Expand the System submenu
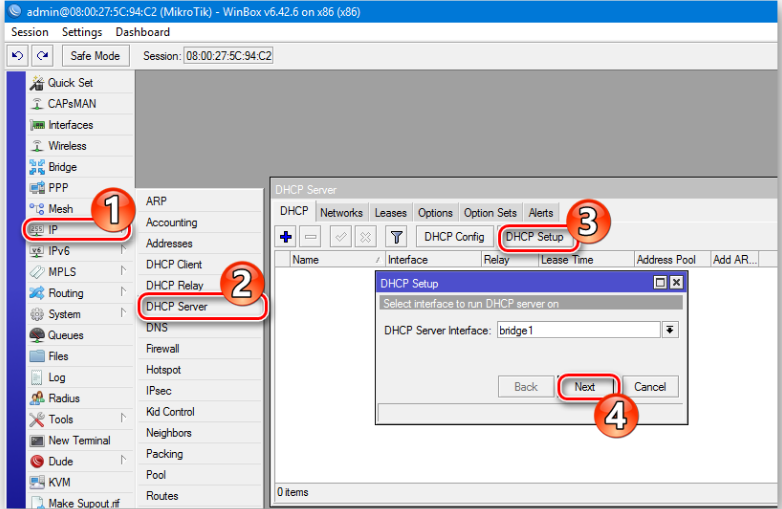782x509 pixels. [x=123, y=313]
